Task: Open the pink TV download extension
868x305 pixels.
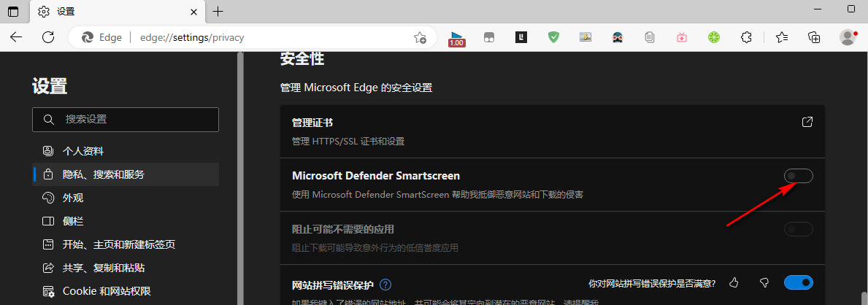Action: pyautogui.click(x=681, y=38)
